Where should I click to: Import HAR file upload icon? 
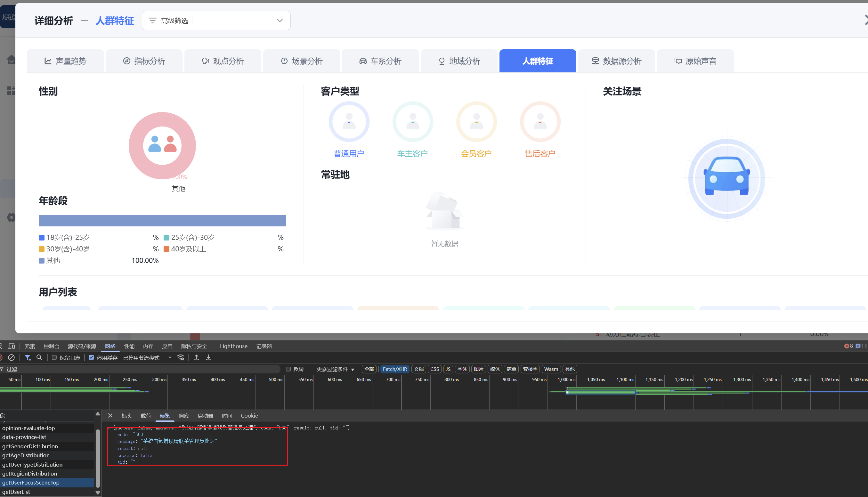pos(197,357)
